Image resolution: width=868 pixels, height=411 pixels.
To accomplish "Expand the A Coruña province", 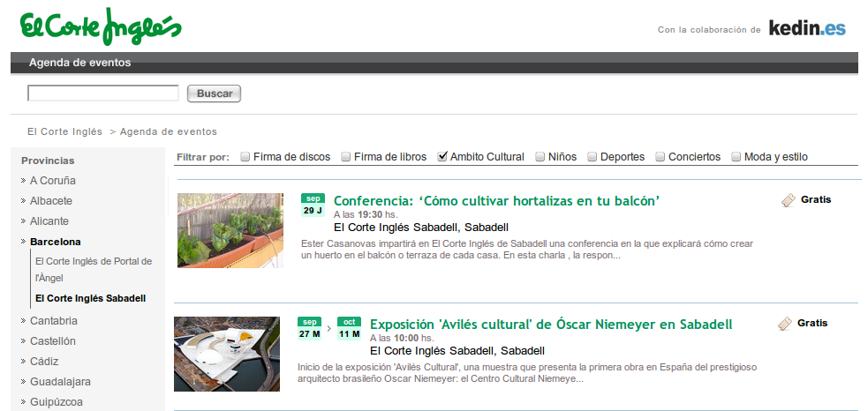I will tap(52, 181).
